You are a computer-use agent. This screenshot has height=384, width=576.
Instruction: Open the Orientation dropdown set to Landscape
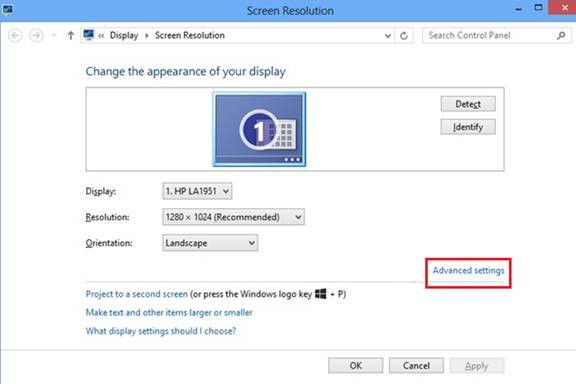pos(210,243)
